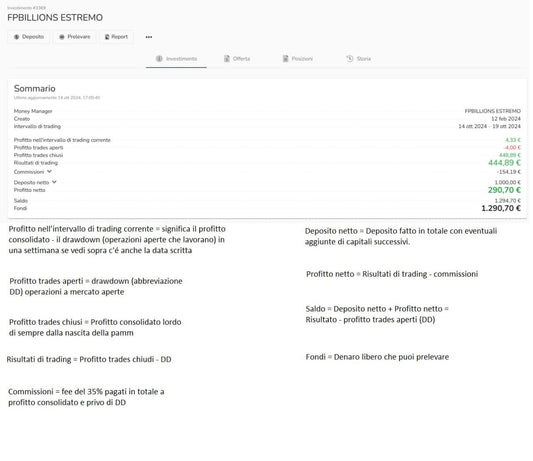
Task: Expand the Deposito netto chevron
Action: pyautogui.click(x=54, y=182)
